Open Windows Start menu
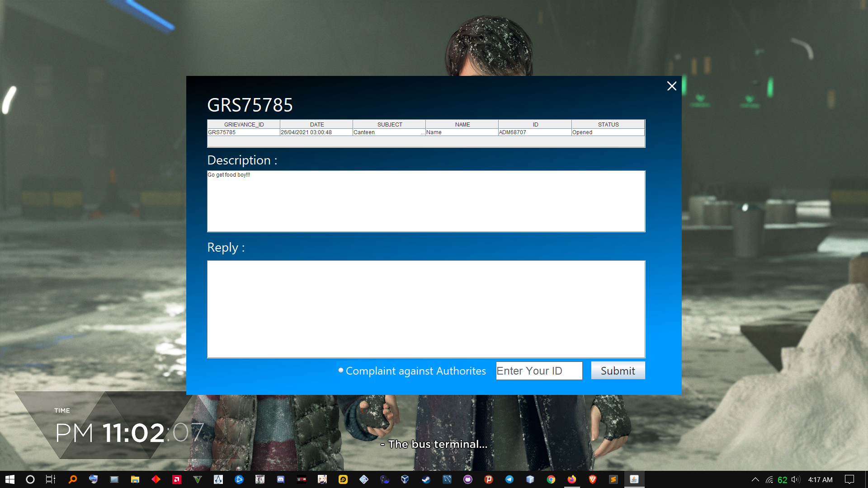Viewport: 868px width, 488px height. click(x=10, y=479)
